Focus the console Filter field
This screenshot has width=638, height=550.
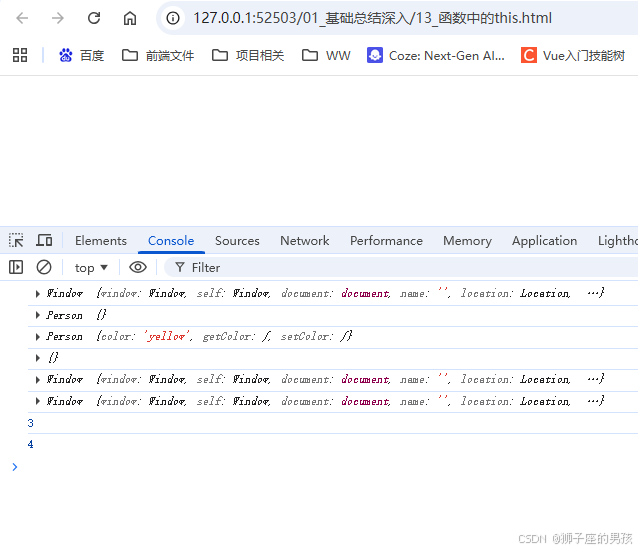coord(403,267)
